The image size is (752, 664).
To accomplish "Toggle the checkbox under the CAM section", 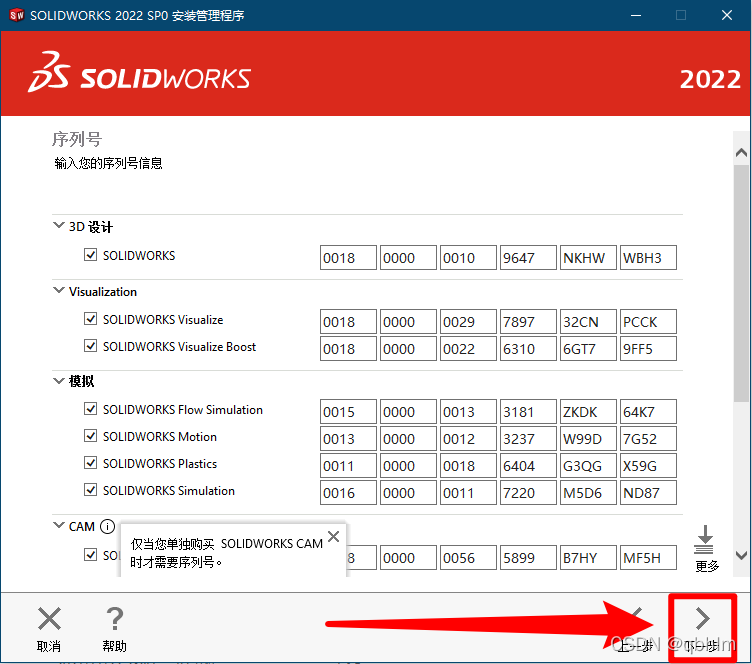I will coord(90,555).
